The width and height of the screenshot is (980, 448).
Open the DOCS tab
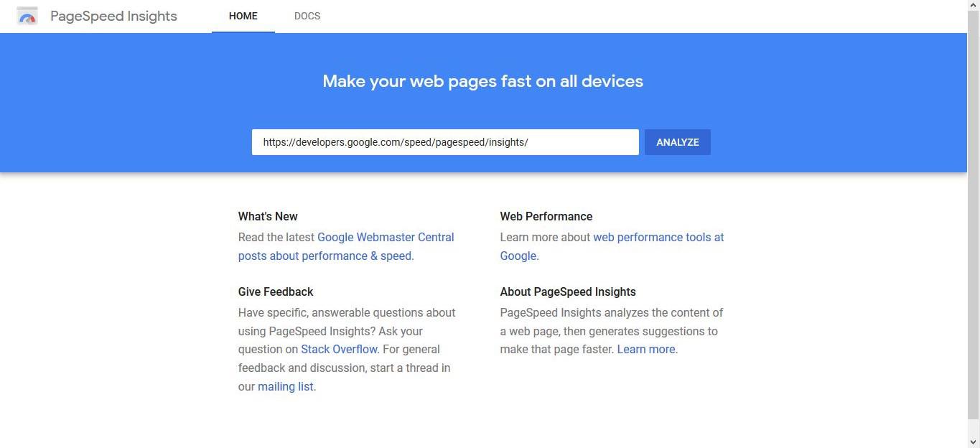click(x=307, y=16)
